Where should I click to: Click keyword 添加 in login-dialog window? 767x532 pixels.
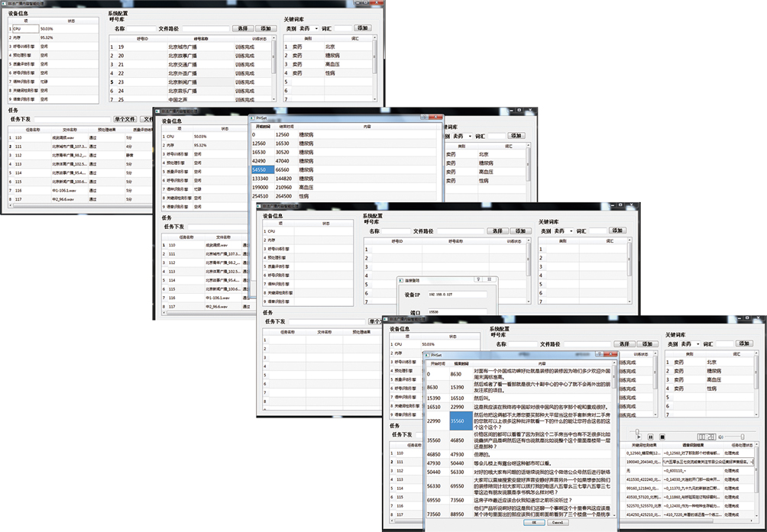[617, 230]
